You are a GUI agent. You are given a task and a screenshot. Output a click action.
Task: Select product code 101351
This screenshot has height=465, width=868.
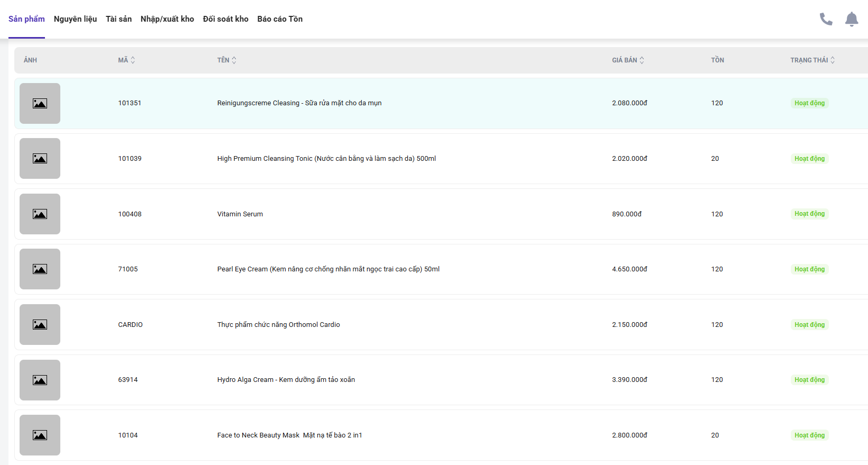pos(130,103)
